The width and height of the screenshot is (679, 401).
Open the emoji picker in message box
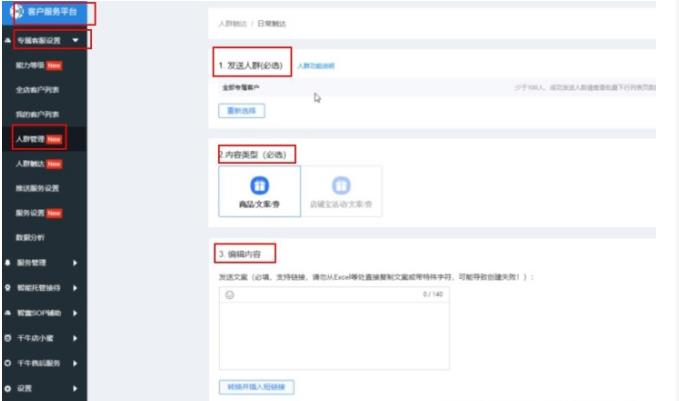pos(229,295)
